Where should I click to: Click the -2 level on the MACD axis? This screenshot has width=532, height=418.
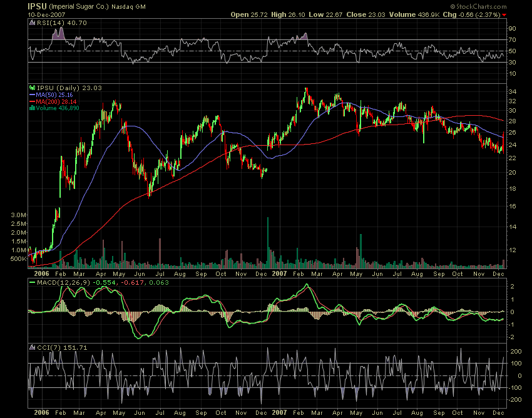[x=512, y=337]
